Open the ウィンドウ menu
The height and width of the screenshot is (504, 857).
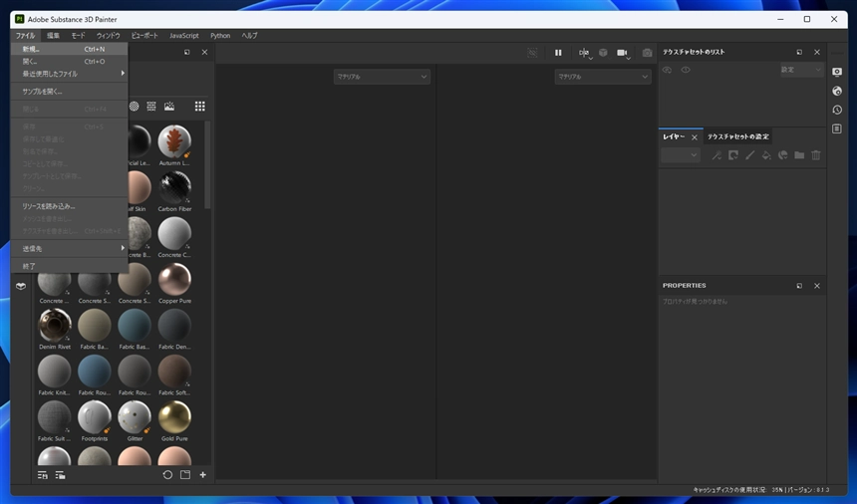pyautogui.click(x=109, y=36)
